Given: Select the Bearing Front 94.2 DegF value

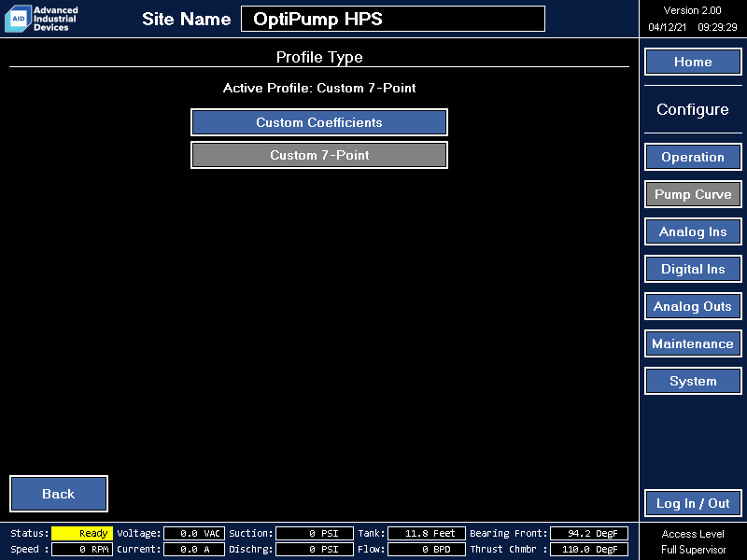Looking at the screenshot, I should [589, 533].
